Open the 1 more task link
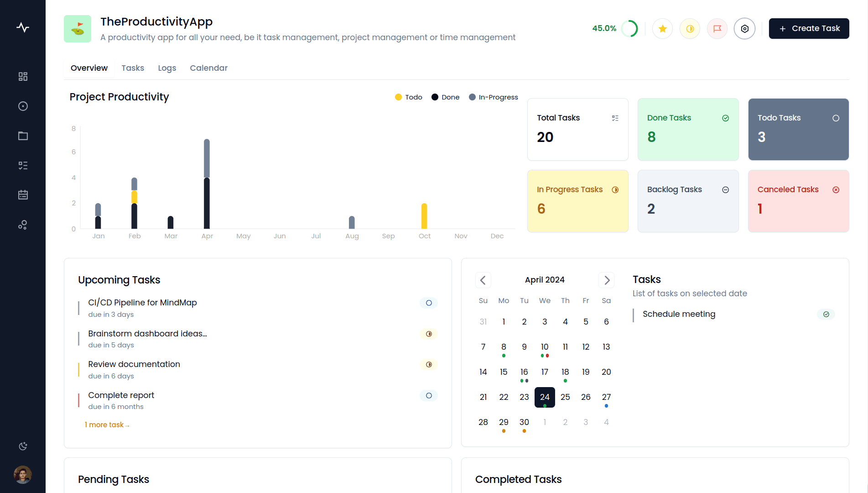Viewport: 868px width, 493px height. point(107,425)
